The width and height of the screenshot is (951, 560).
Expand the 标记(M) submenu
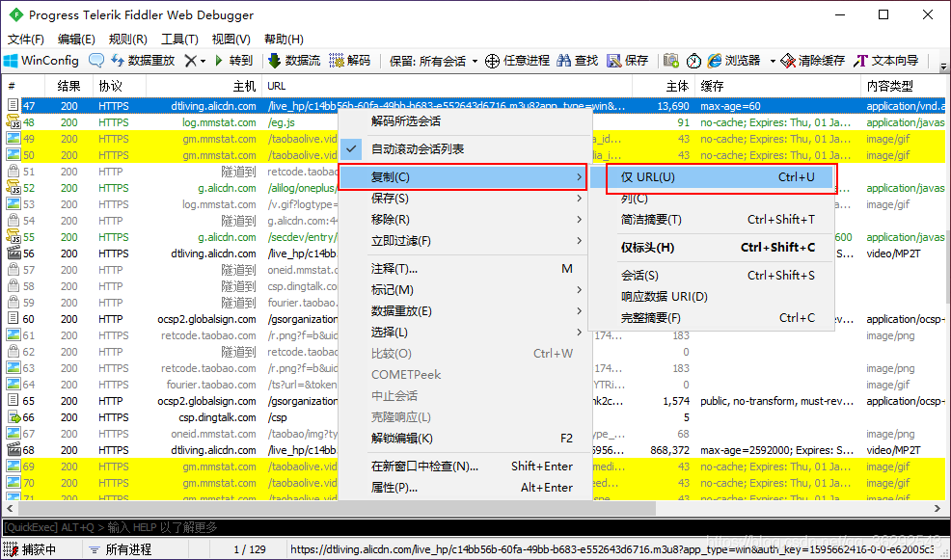coord(465,290)
